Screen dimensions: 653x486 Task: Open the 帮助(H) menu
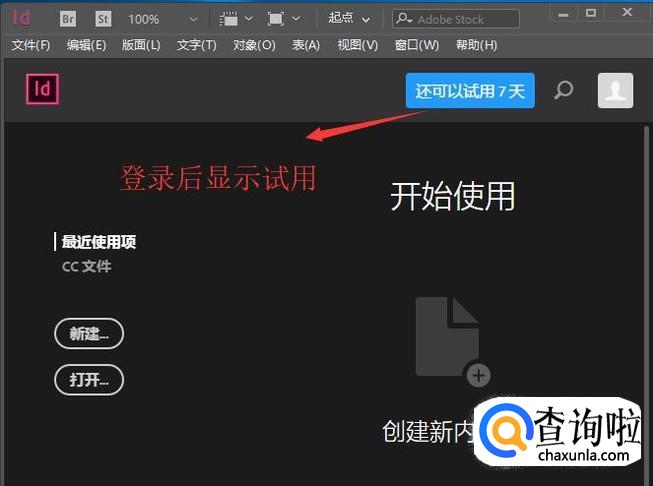(x=476, y=45)
